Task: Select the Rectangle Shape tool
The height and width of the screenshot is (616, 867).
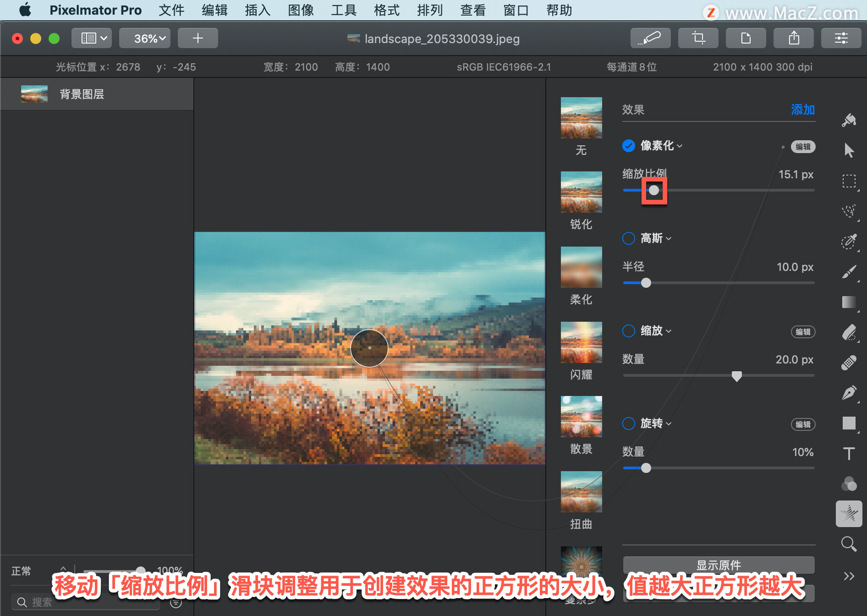Action: point(849,423)
